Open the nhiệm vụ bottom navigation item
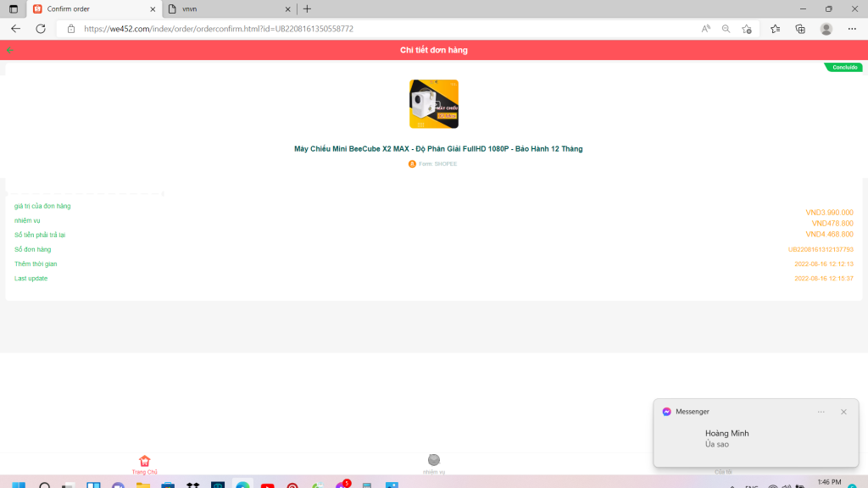 point(434,463)
